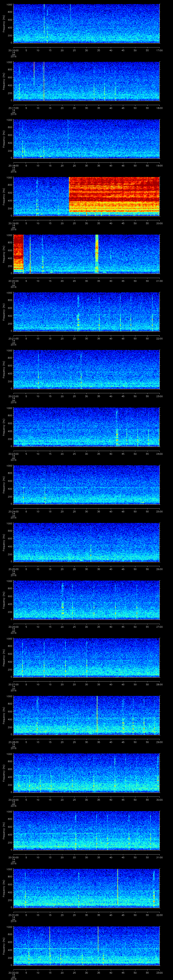Image resolution: width=173 pixels, height=980 pixels.
Task: Open the 20:18:00 spectrogram panel
Action: (86, 139)
